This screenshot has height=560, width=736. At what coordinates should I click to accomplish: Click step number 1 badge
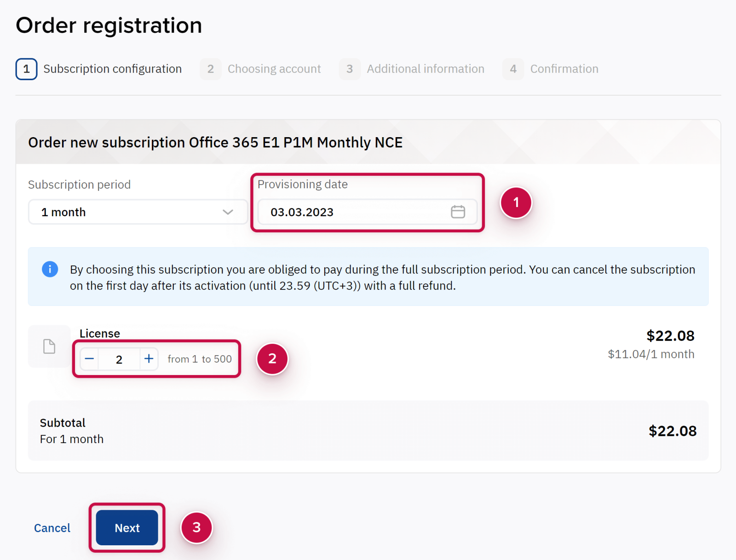pos(26,69)
